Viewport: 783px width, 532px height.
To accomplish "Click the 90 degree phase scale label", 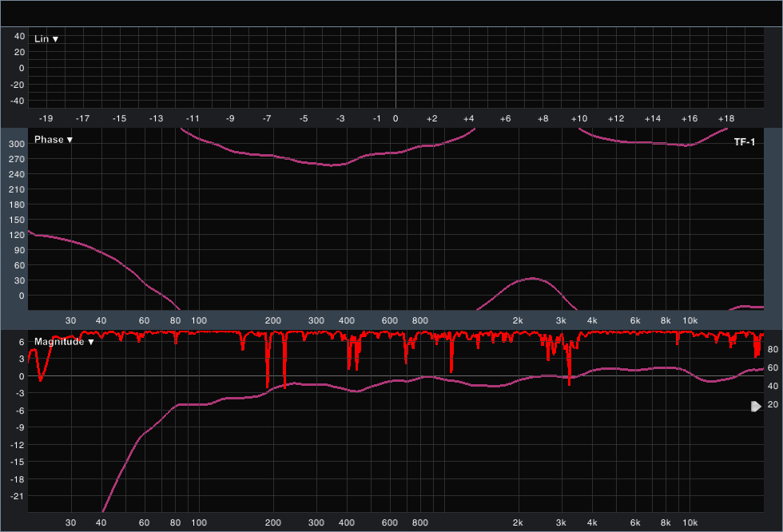I will pyautogui.click(x=19, y=250).
